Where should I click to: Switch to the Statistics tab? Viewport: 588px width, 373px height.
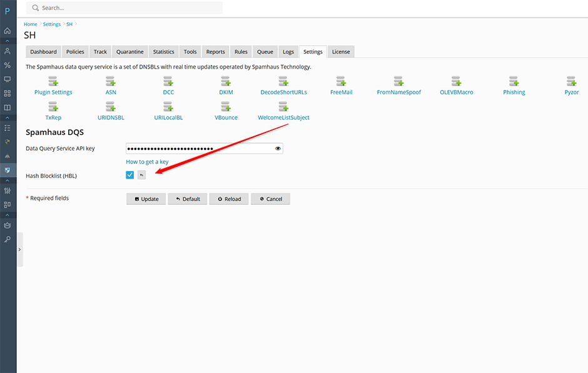(x=163, y=52)
